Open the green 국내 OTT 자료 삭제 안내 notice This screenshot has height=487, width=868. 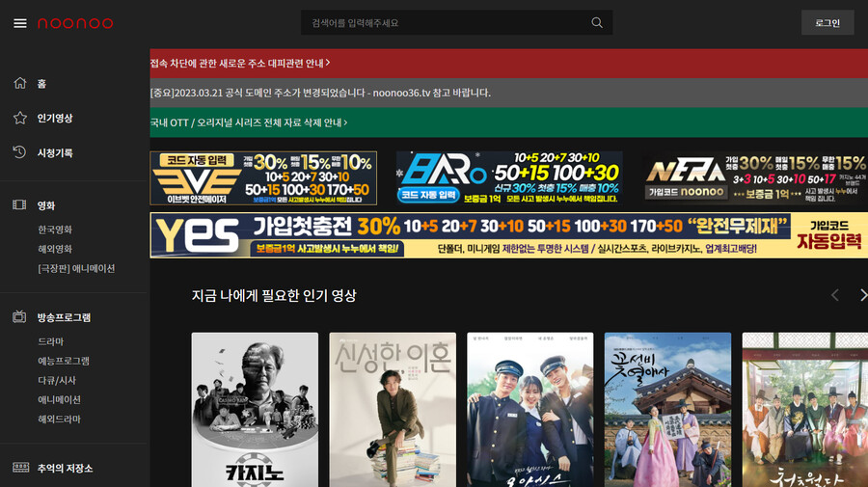tap(508, 122)
